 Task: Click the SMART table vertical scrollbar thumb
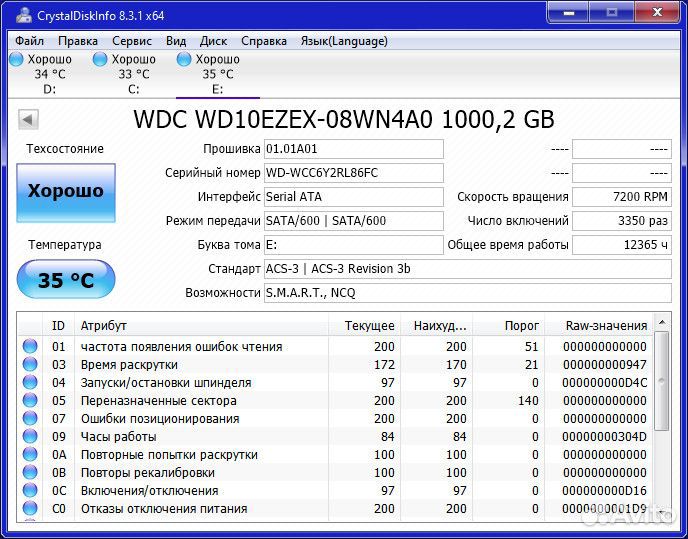tap(662, 381)
